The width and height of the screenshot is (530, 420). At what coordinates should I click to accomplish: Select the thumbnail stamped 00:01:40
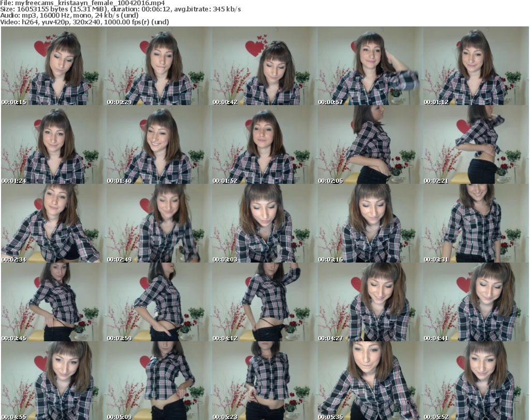pyautogui.click(x=159, y=144)
